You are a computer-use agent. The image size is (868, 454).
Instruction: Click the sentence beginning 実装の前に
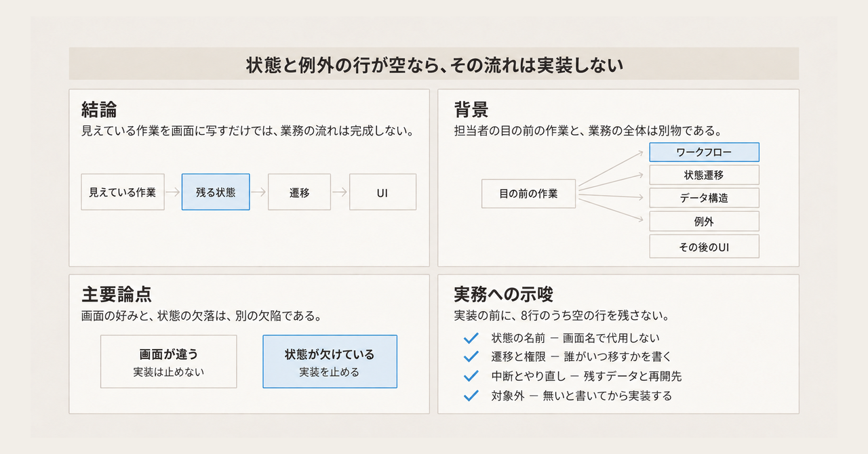tap(562, 316)
